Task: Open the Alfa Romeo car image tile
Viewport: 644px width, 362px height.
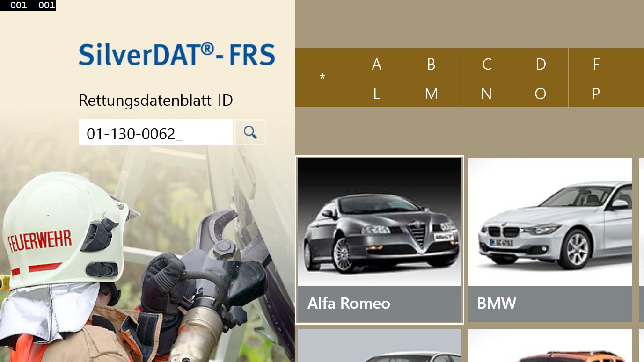Action: (x=380, y=222)
